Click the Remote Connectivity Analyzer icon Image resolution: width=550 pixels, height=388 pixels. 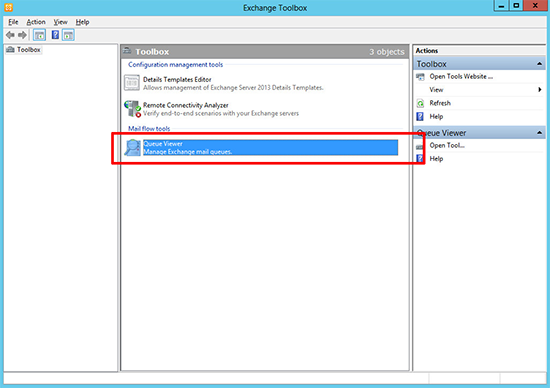coord(132,109)
